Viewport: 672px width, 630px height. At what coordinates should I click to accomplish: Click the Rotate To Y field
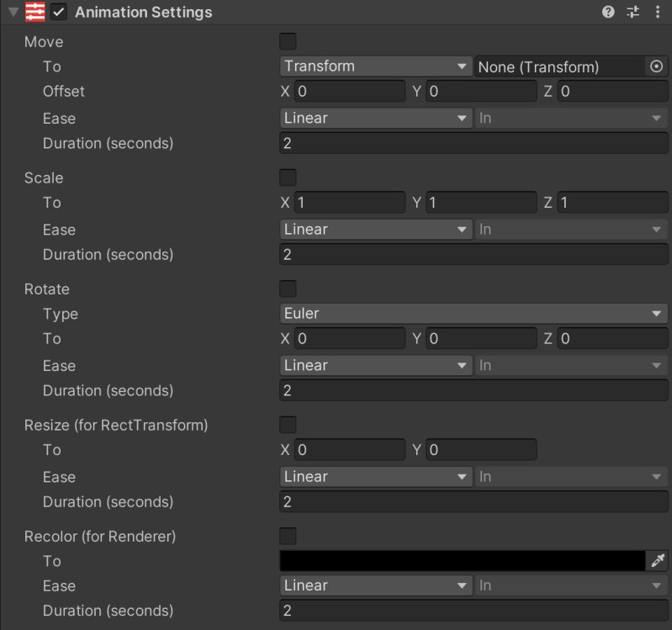481,339
